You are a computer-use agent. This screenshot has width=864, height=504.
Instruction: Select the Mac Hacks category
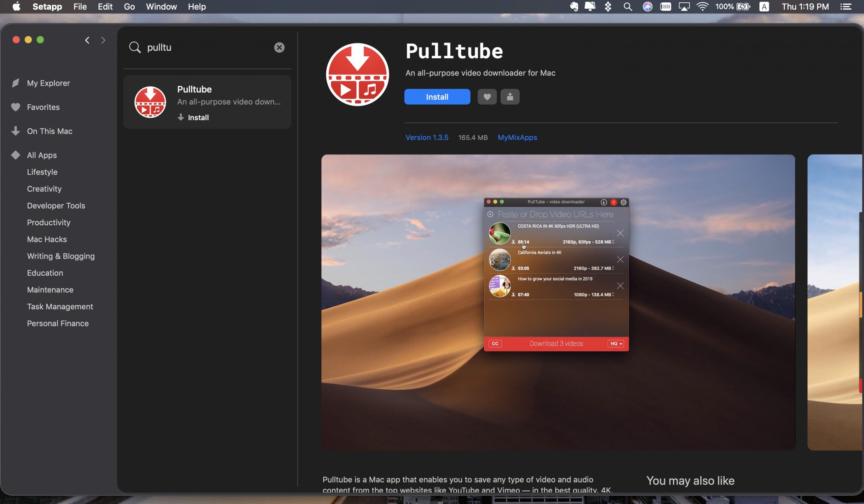[47, 239]
